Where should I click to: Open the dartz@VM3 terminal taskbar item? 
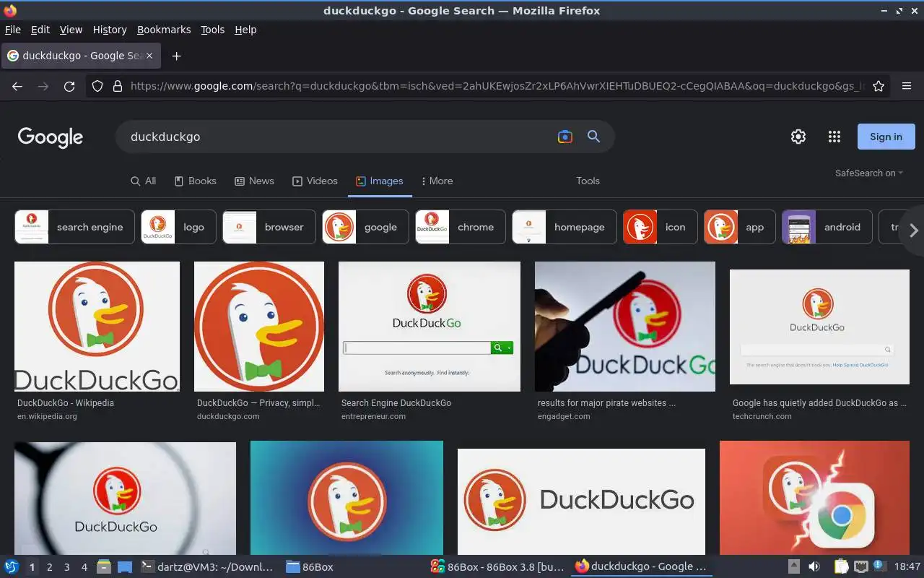[206, 567]
